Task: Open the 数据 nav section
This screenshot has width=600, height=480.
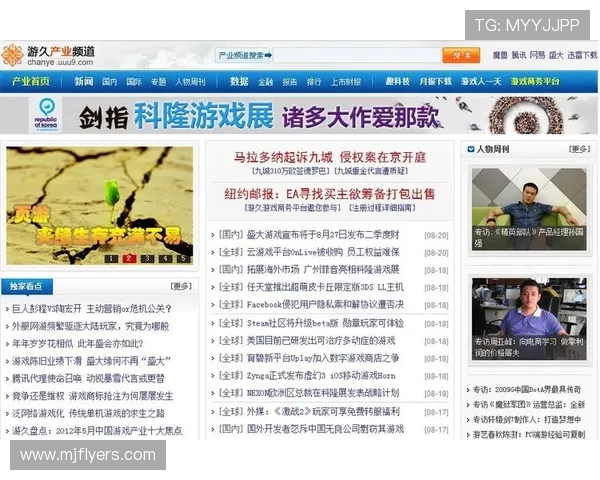Action: (x=239, y=82)
